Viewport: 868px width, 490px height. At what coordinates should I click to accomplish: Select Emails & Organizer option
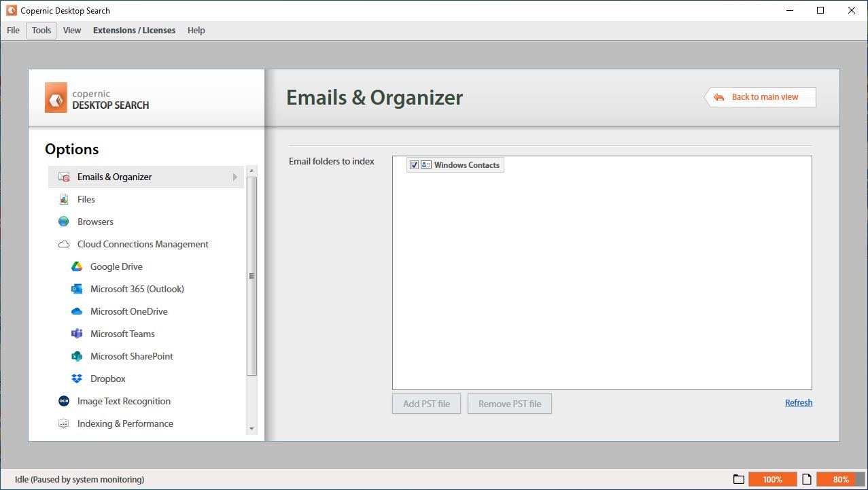tap(146, 177)
